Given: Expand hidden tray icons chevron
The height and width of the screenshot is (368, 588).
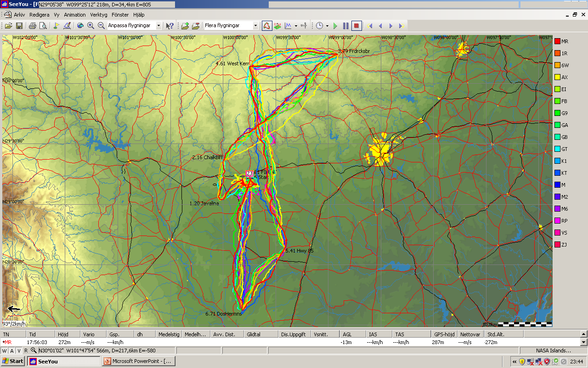Looking at the screenshot, I should pos(514,362).
